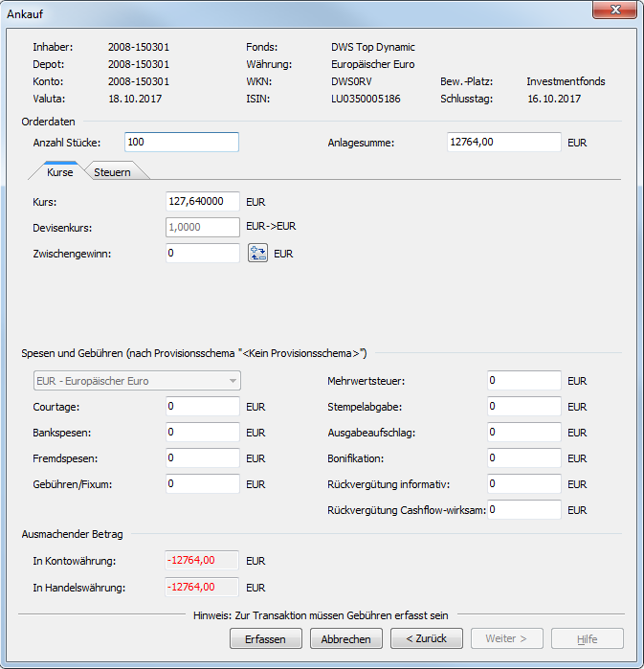644x669 pixels.
Task: Click the Abbrechen button
Action: point(345,638)
